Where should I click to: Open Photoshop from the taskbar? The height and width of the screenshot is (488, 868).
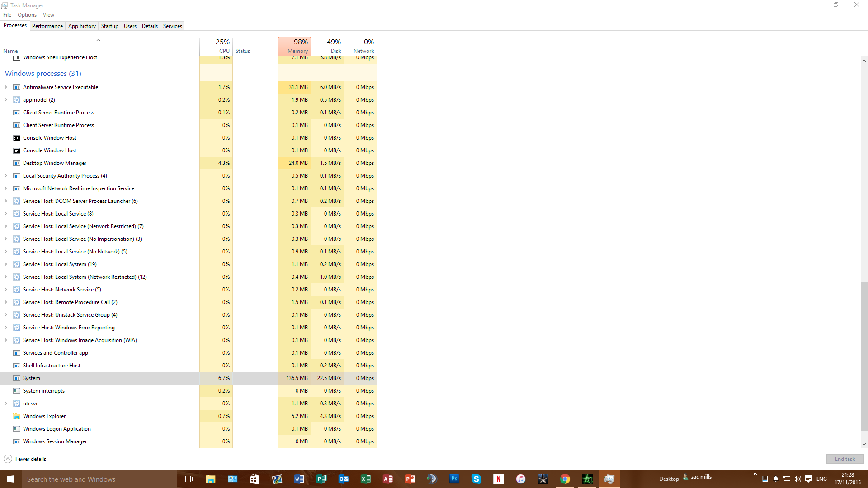click(x=454, y=479)
